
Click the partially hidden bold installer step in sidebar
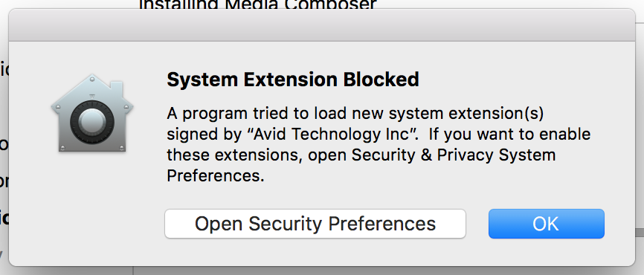tap(4, 218)
